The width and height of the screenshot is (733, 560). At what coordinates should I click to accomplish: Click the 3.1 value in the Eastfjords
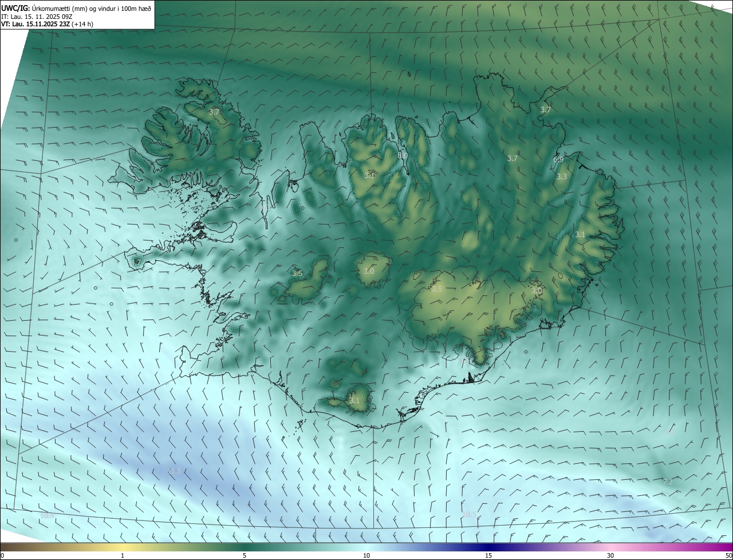point(580,235)
